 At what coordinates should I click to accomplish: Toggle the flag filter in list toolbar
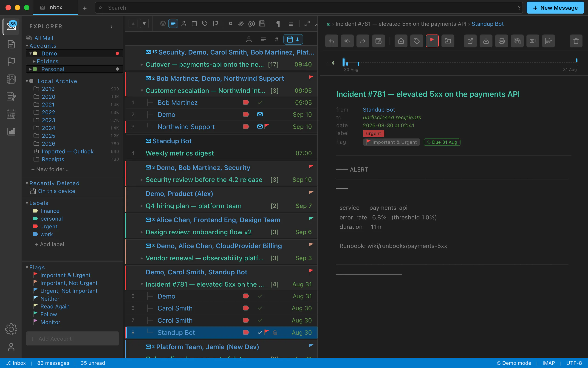pos(215,24)
